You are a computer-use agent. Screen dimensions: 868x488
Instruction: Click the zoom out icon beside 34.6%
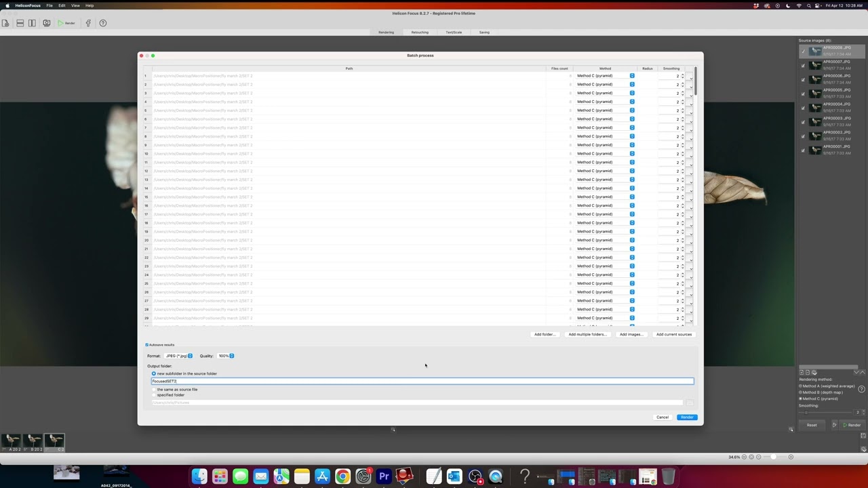click(759, 457)
